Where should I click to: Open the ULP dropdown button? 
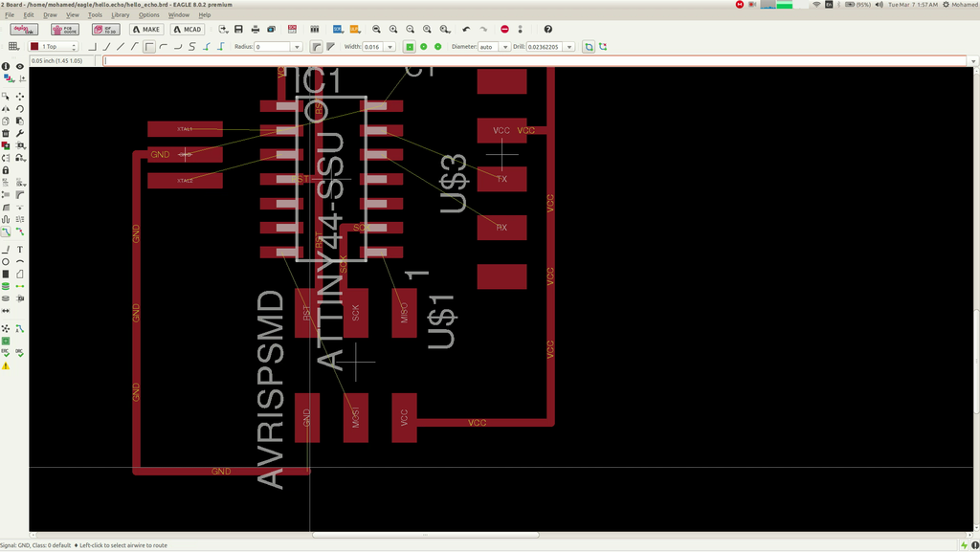pyautogui.click(x=354, y=30)
